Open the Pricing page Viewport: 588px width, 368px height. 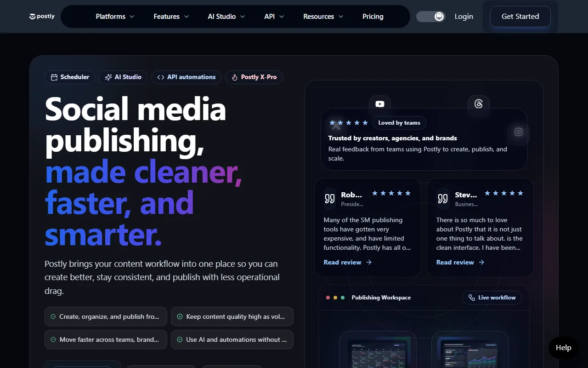373,17
